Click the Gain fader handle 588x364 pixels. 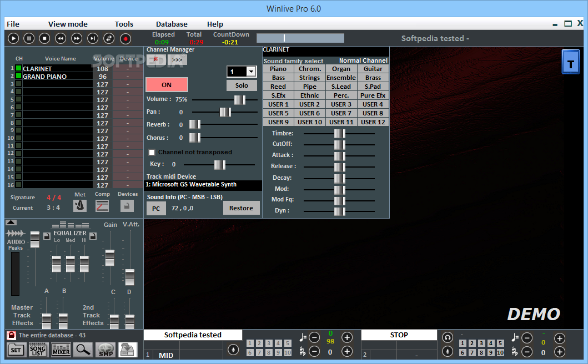[x=110, y=258]
